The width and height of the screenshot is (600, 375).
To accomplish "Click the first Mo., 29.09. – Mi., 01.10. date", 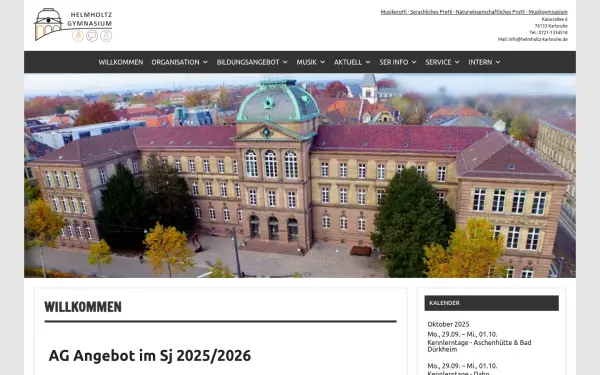I will [462, 334].
